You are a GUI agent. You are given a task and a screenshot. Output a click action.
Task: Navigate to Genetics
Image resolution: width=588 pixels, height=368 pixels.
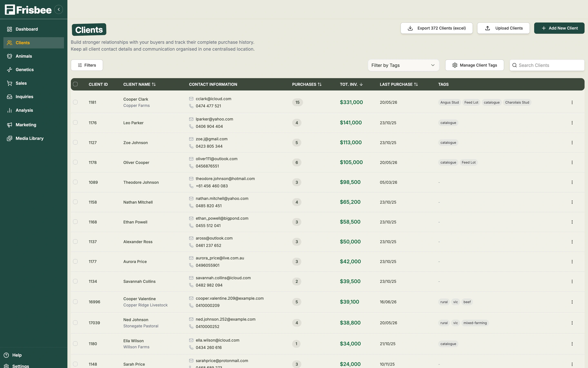point(34,70)
